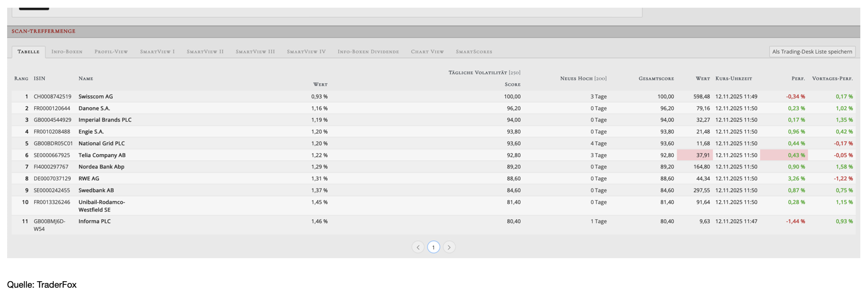The width and height of the screenshot is (868, 293).
Task: Switch to the Info-Boxen tab
Action: point(67,52)
